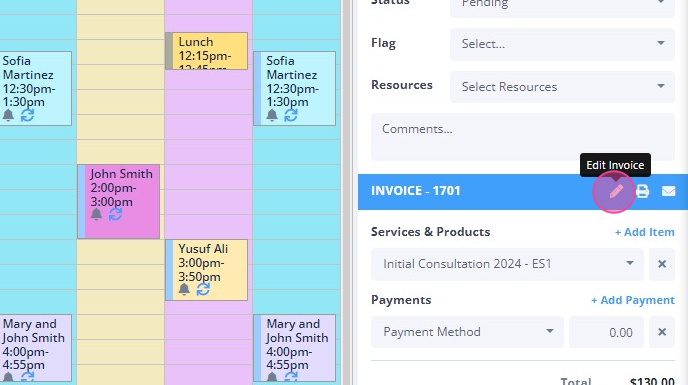Viewport: 688px width, 385px height.
Task: Click bell icon on Yusuf Ali appointment
Action: click(x=184, y=289)
